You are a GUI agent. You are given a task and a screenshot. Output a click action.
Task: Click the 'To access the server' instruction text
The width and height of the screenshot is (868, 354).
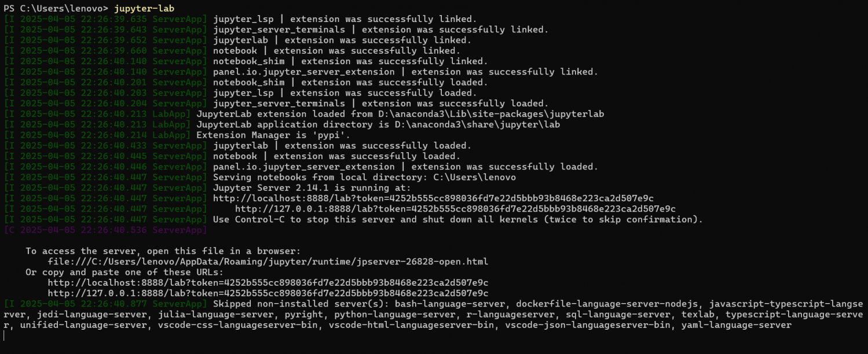pyautogui.click(x=163, y=251)
